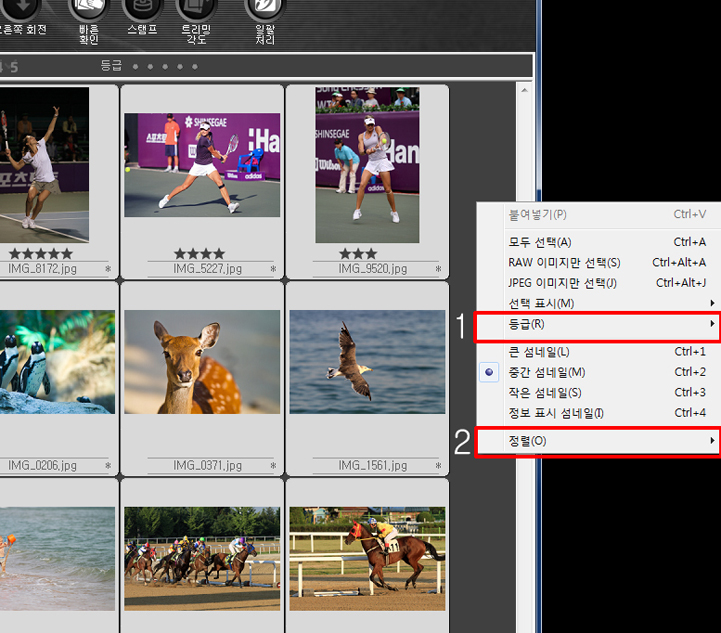The width and height of the screenshot is (721, 633).
Task: Click the scrollbar up arrow of thumbnail pane
Action: pos(524,90)
